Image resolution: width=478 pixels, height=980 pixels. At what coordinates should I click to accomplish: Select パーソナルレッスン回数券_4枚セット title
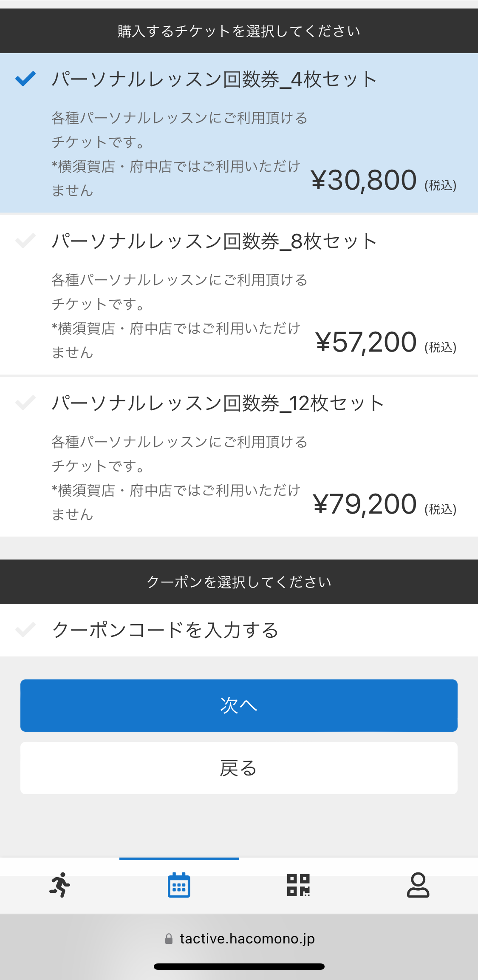(x=214, y=80)
